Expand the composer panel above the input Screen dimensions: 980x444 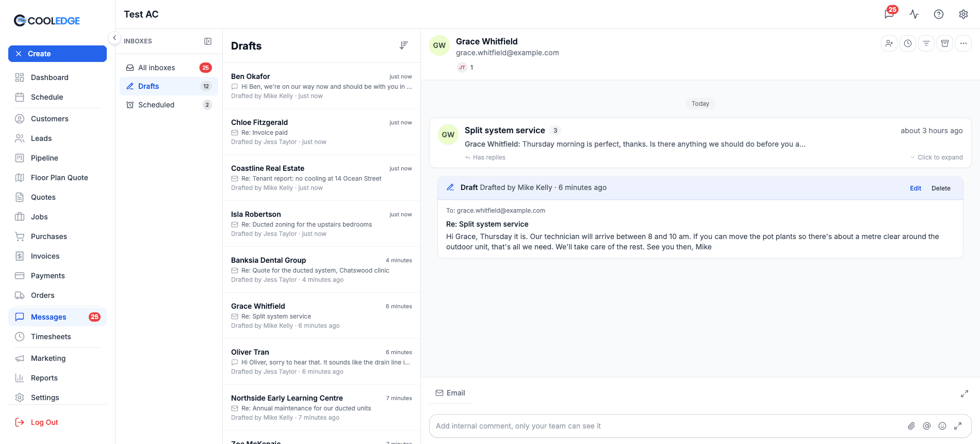click(964, 394)
